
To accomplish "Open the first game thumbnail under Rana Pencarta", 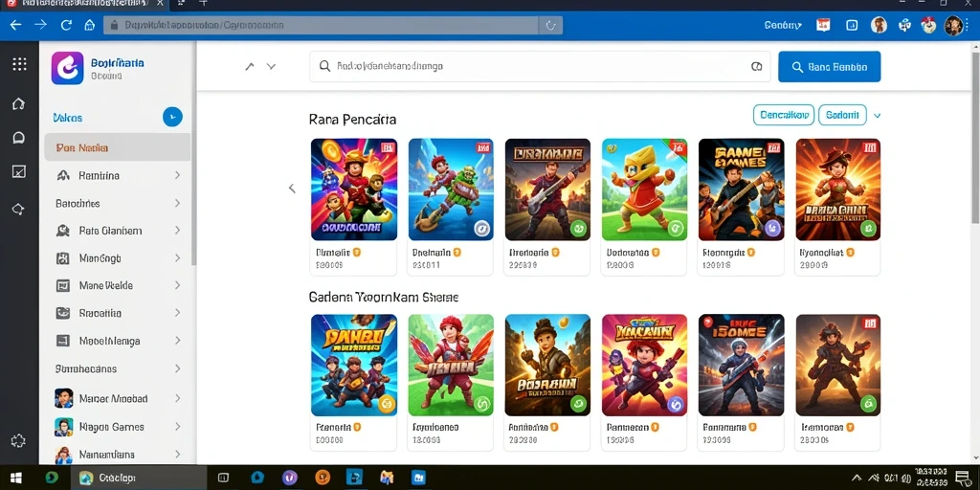I will (354, 189).
